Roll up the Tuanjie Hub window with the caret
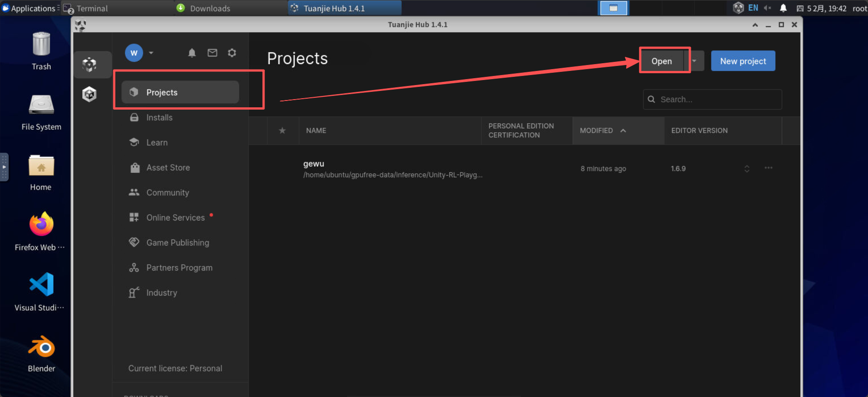This screenshot has width=868, height=397. click(x=755, y=25)
